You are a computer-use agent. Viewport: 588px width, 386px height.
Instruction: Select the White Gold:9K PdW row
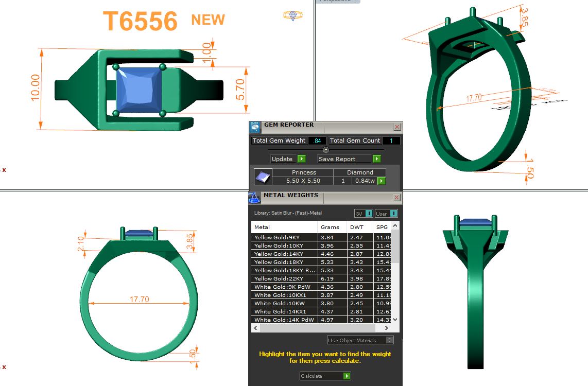321,287
